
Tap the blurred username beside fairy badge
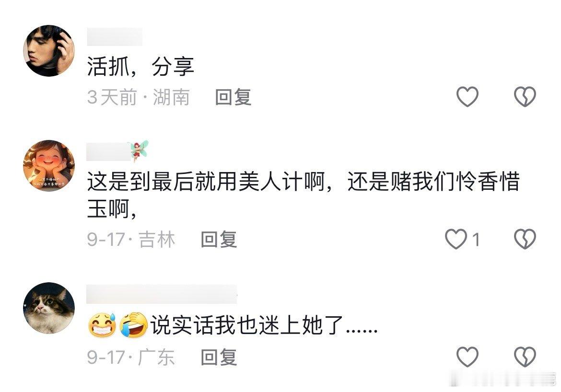[x=108, y=151]
